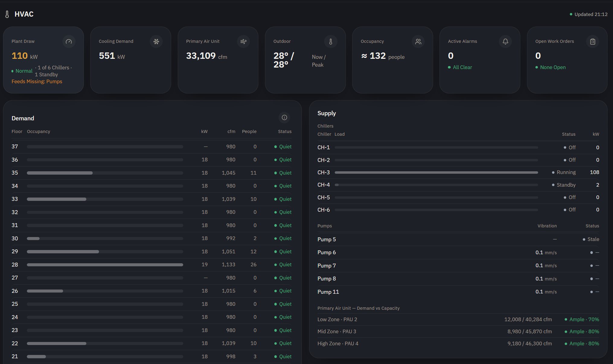The width and height of the screenshot is (613, 364).
Task: Click the CH-4 chiller load bar
Action: click(x=436, y=185)
